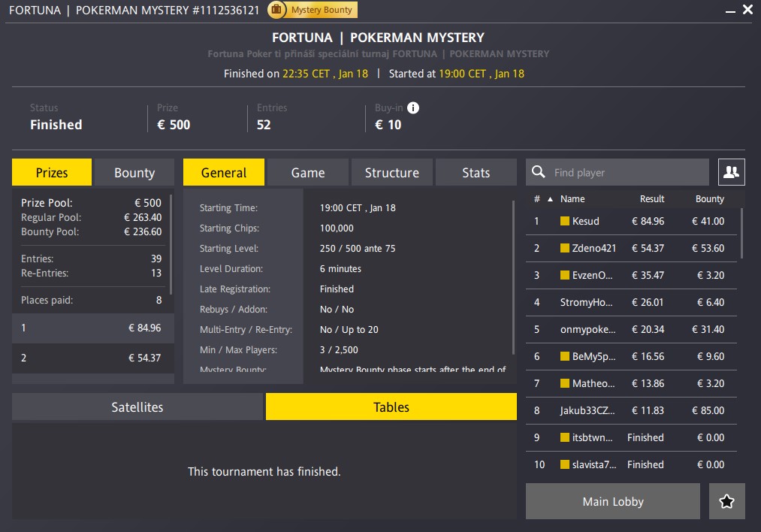Click the Multi-Entry value No / Up to 20
The width and height of the screenshot is (761, 532).
349,330
